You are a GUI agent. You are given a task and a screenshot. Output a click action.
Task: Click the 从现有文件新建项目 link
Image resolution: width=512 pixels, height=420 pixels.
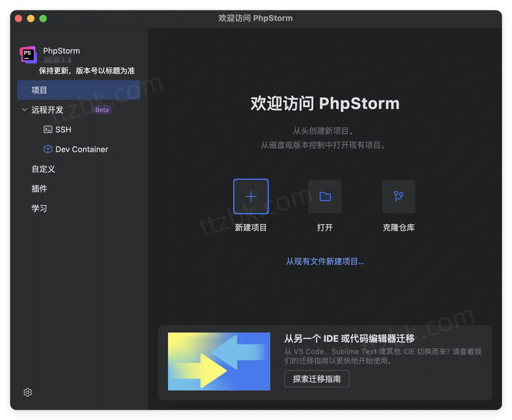325,261
